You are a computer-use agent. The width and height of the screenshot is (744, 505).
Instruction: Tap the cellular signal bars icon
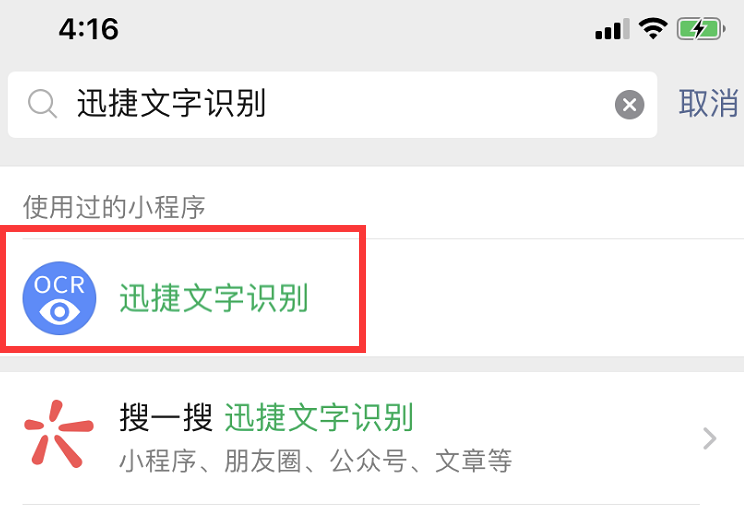tap(612, 29)
